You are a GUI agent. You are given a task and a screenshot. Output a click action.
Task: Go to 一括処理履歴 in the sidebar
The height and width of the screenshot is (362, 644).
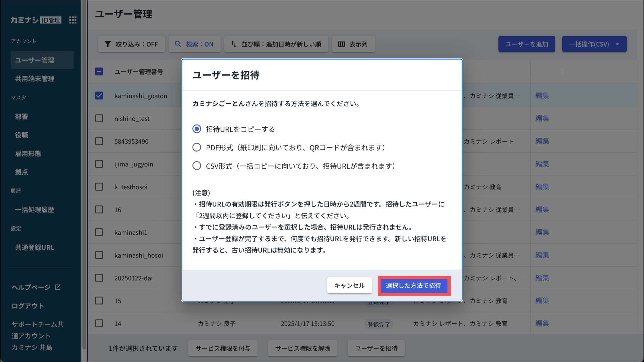(35, 210)
